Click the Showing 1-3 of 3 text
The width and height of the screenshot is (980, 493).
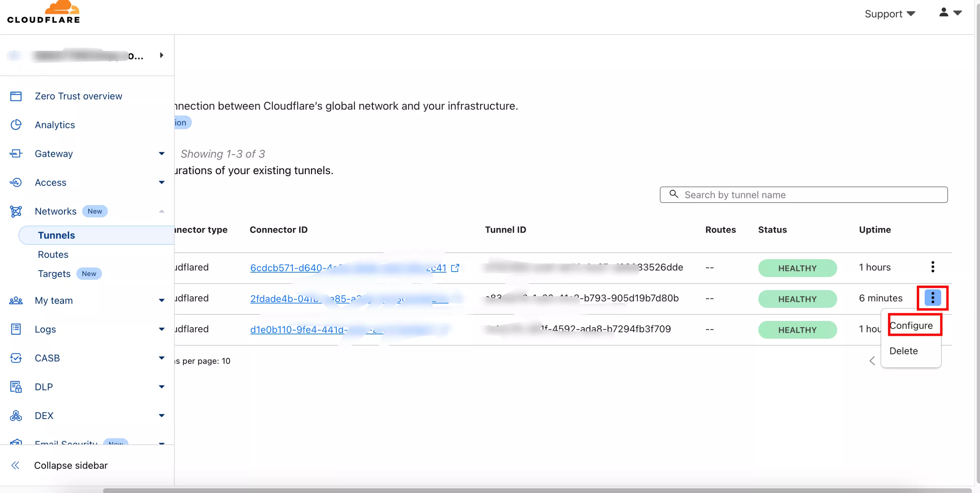223,154
